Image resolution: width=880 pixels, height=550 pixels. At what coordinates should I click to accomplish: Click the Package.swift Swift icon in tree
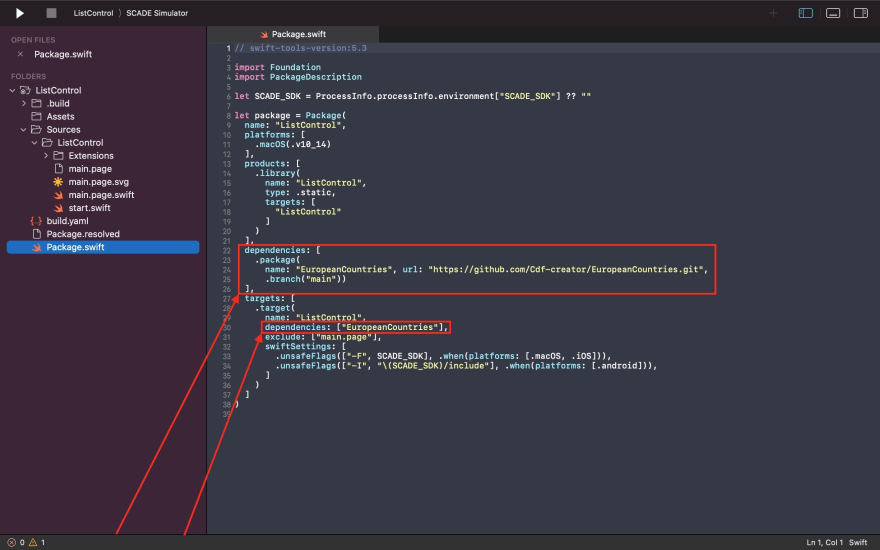(36, 247)
